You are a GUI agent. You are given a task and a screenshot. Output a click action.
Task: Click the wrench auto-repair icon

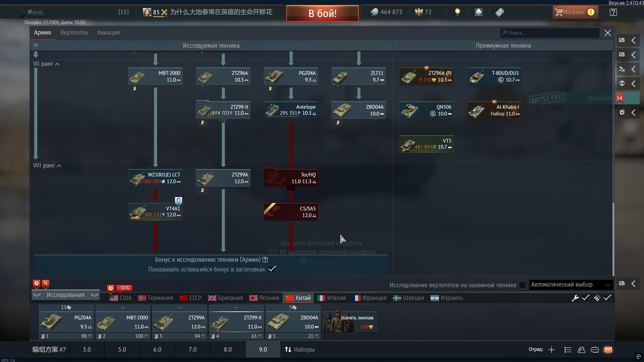(x=575, y=298)
